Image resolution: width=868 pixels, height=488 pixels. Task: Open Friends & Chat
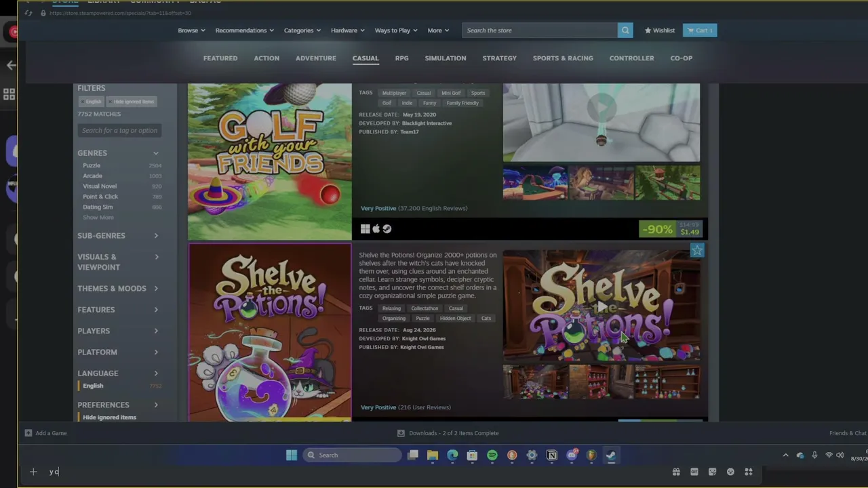click(x=848, y=433)
